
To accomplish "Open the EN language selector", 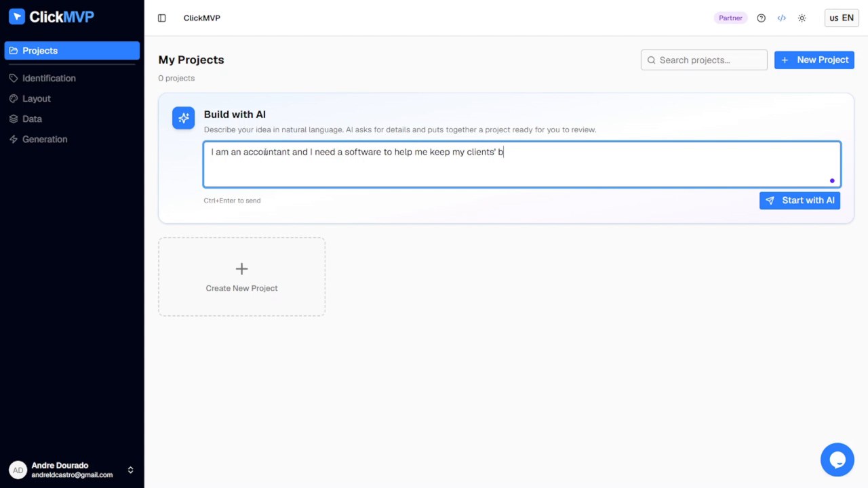I will pyautogui.click(x=842, y=18).
